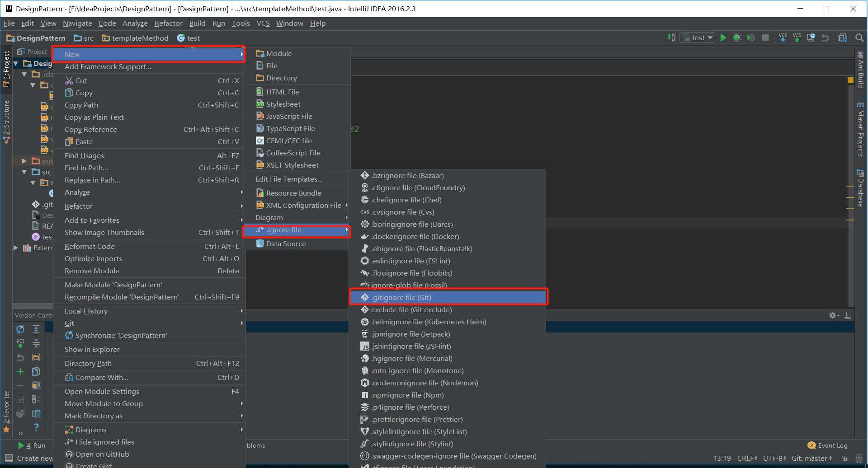Click Expand All icon in Version Control panel
Image resolution: width=868 pixels, height=468 pixels.
click(36, 329)
